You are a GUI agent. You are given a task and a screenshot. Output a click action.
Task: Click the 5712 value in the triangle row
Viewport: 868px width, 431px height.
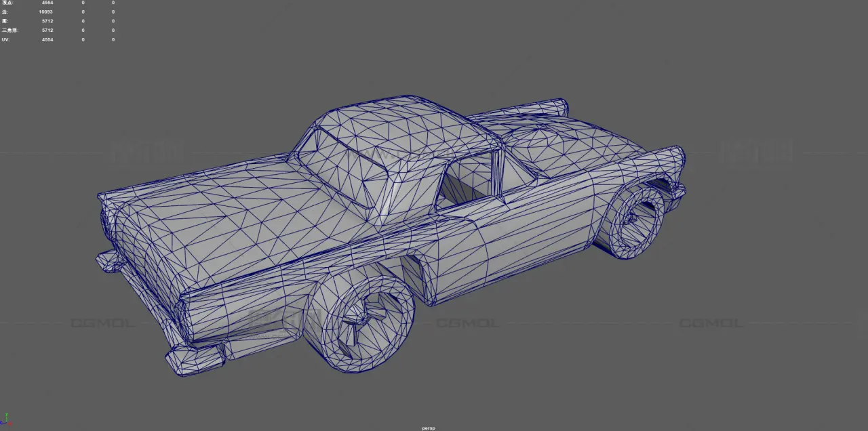(x=47, y=30)
